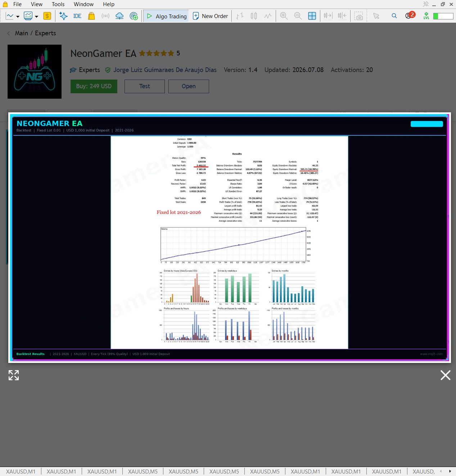The height and width of the screenshot is (476, 456).
Task: Toggle Algo Trading on
Action: (166, 16)
